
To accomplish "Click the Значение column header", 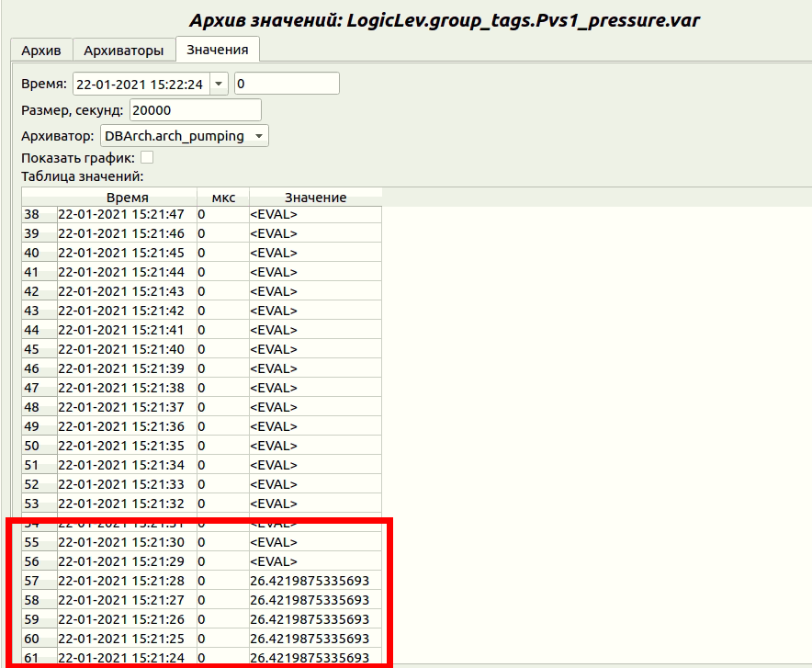I will [x=315, y=198].
